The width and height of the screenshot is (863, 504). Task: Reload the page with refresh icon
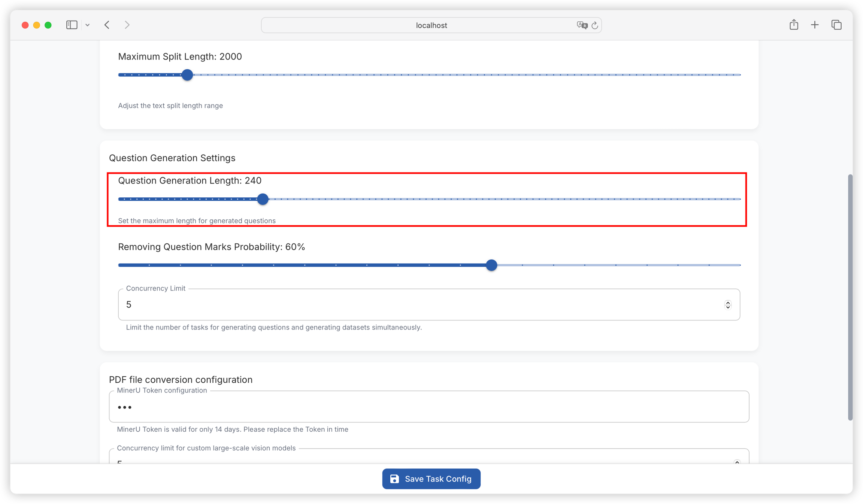594,25
